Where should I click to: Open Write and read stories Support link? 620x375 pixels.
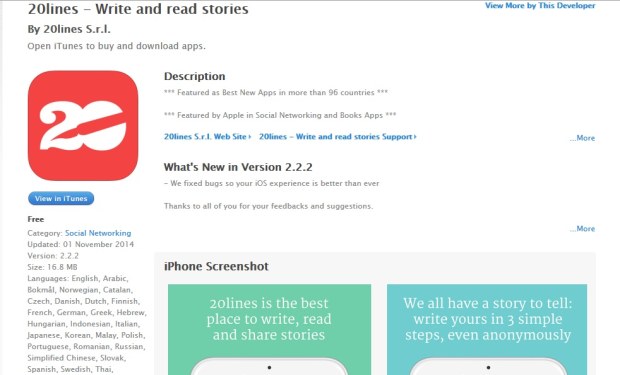[336, 137]
